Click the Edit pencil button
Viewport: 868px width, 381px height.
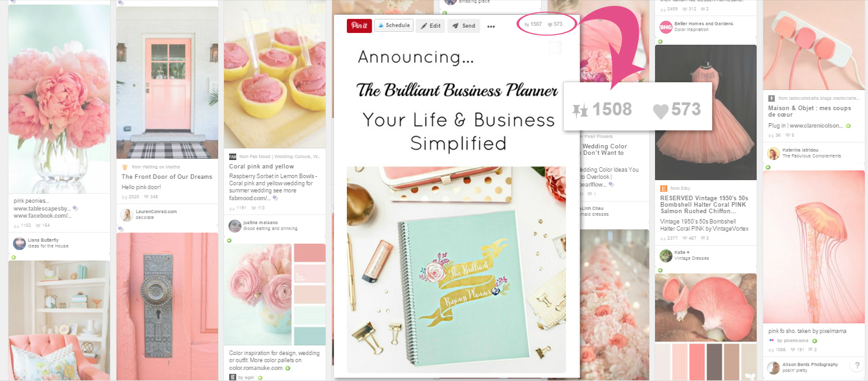[431, 26]
